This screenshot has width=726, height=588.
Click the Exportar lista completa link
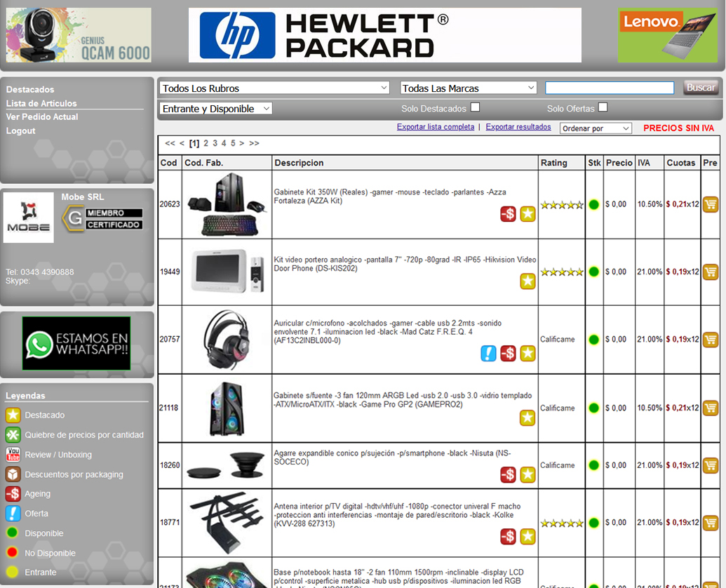435,127
